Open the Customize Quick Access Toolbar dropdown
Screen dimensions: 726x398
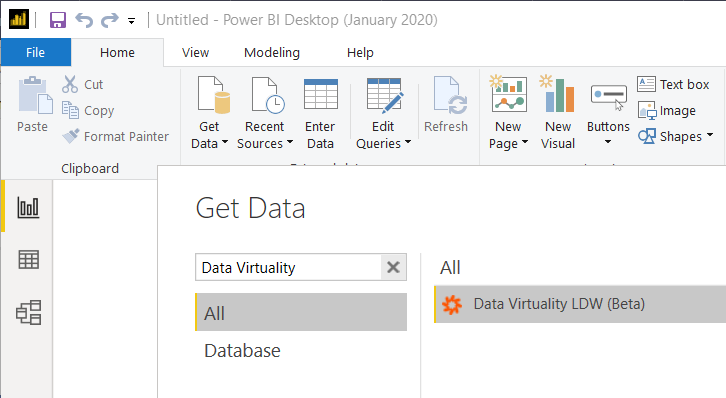[x=131, y=21]
